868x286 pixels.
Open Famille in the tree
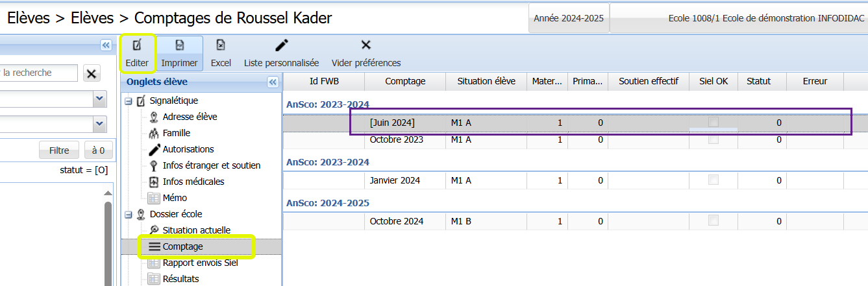pos(176,133)
